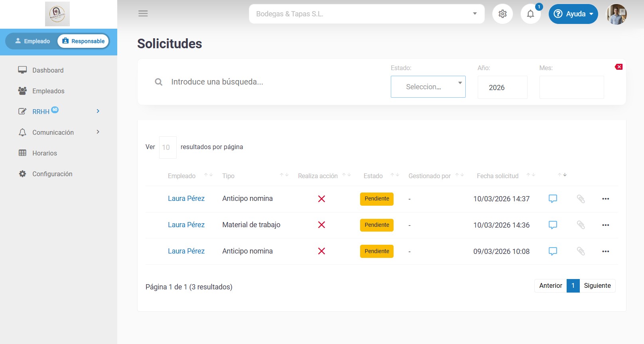The image size is (644, 344).
Task: Open the Empleados menu item
Action: [x=48, y=91]
